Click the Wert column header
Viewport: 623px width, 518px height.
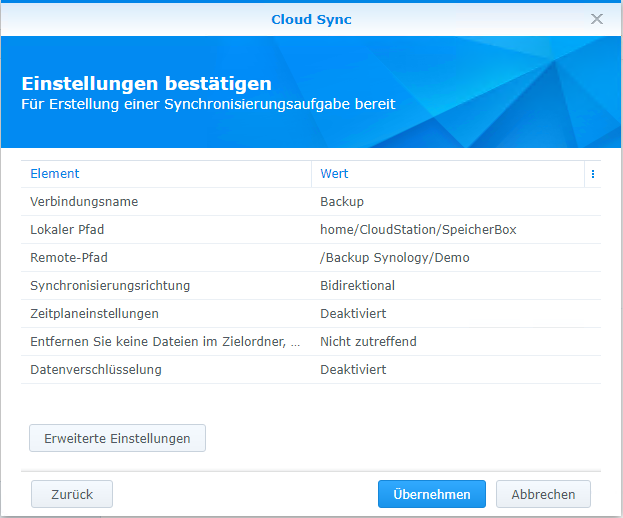[x=334, y=174]
